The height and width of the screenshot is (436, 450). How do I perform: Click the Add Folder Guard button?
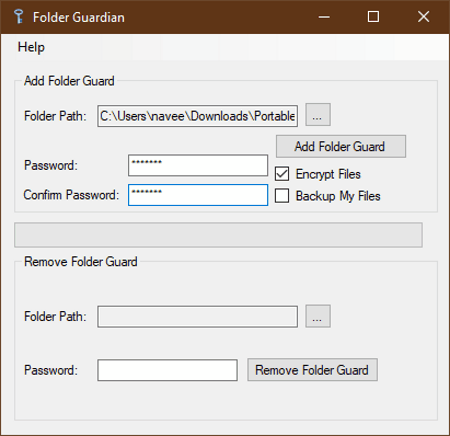click(341, 146)
